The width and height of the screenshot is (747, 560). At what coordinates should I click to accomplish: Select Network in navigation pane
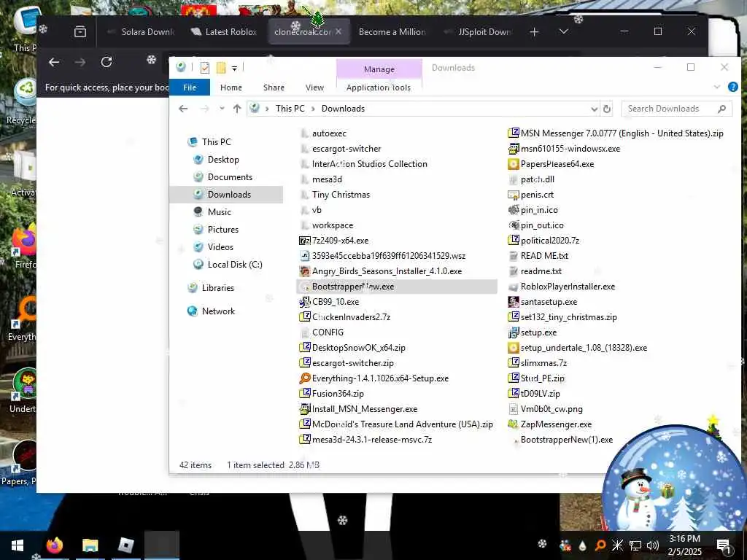[218, 311]
